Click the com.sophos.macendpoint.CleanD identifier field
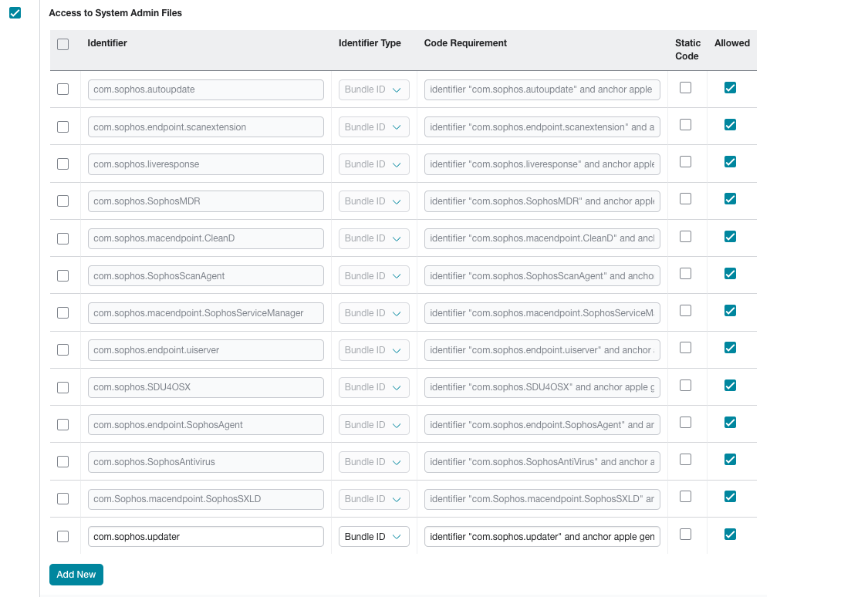The width and height of the screenshot is (868, 597). 206,238
